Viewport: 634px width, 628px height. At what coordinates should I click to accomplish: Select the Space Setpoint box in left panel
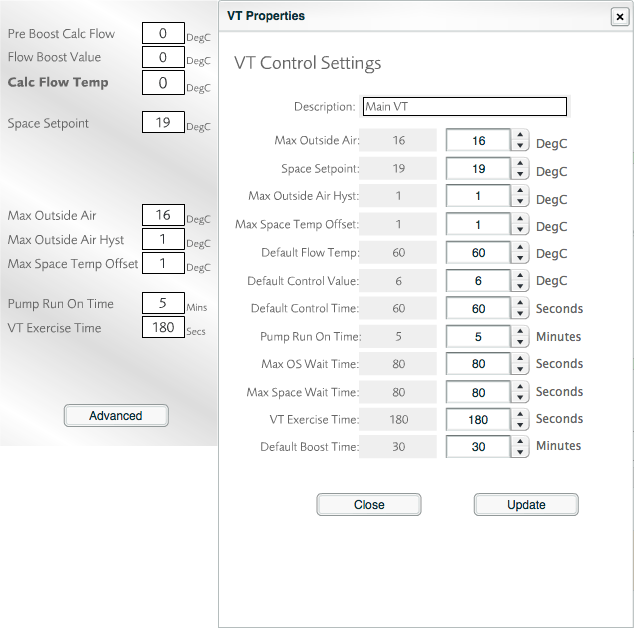tap(163, 123)
